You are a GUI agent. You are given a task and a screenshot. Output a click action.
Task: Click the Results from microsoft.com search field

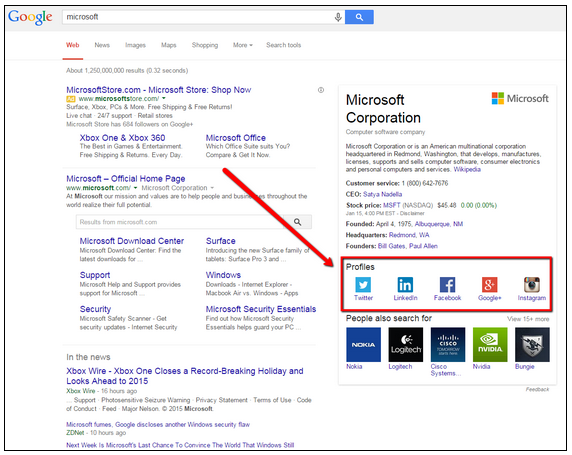point(180,222)
